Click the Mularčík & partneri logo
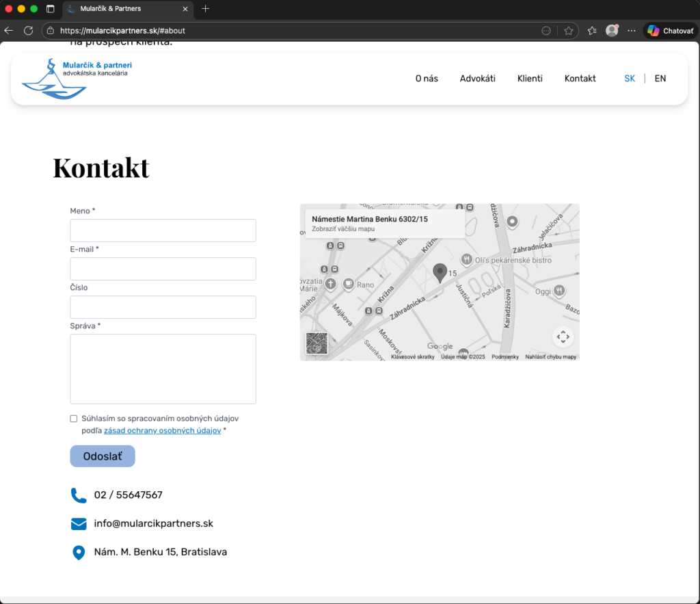The width and height of the screenshot is (700, 604). [77, 79]
